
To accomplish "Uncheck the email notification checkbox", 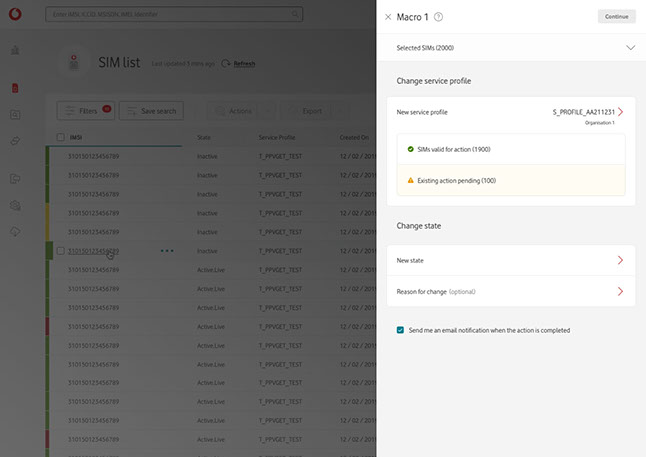I will pos(400,330).
